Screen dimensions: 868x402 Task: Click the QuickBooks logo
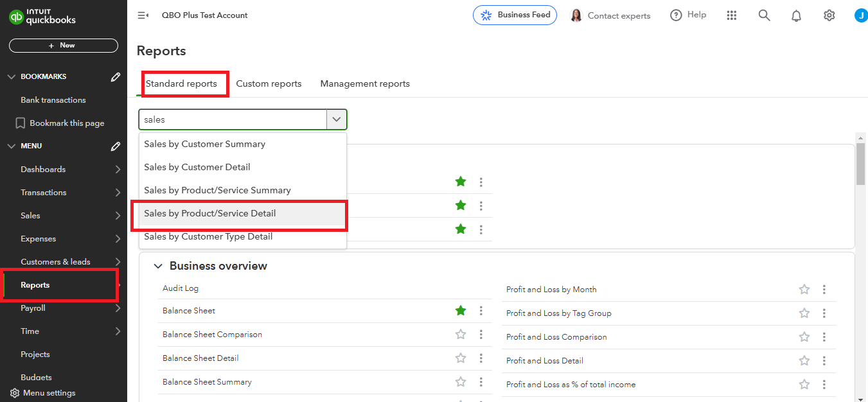42,17
